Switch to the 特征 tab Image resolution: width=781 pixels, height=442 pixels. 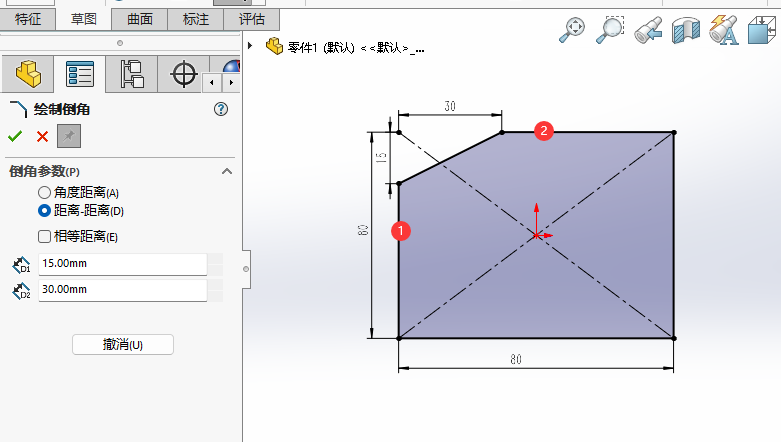point(28,19)
